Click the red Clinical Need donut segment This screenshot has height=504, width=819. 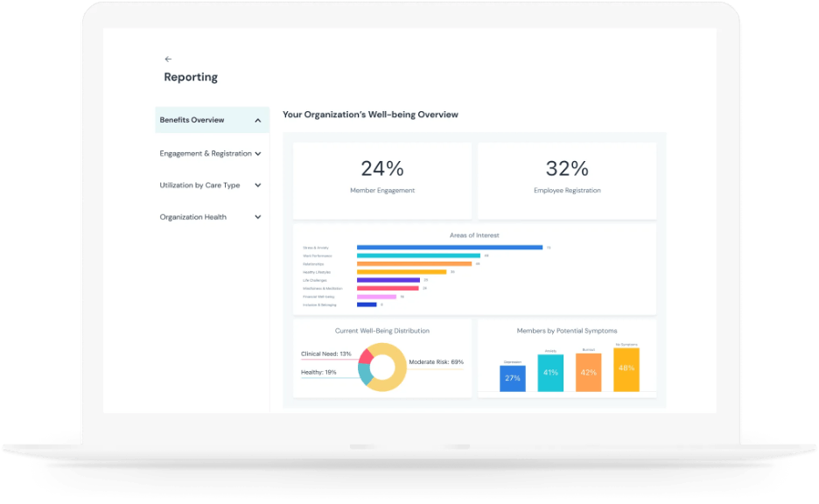366,356
